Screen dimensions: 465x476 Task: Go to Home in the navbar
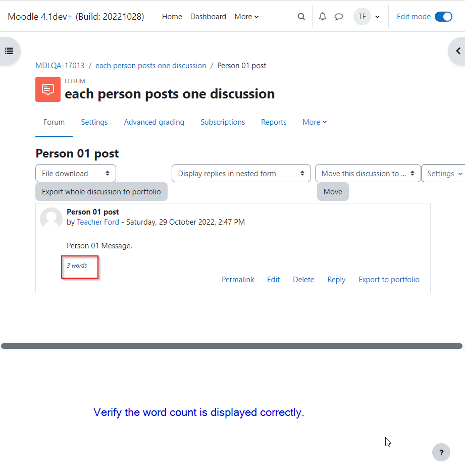point(172,17)
